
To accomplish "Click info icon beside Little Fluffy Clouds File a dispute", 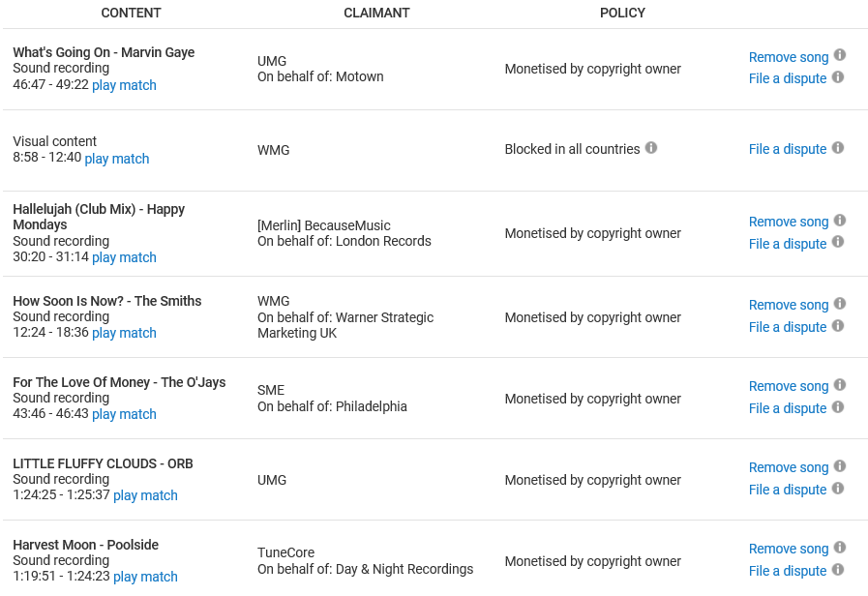I will pyautogui.click(x=838, y=489).
